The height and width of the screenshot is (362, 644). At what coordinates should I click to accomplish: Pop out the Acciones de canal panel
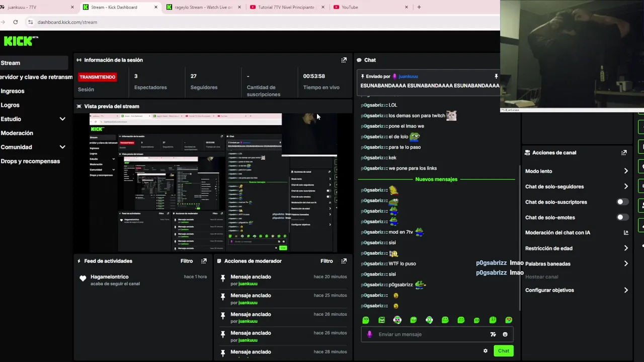624,152
